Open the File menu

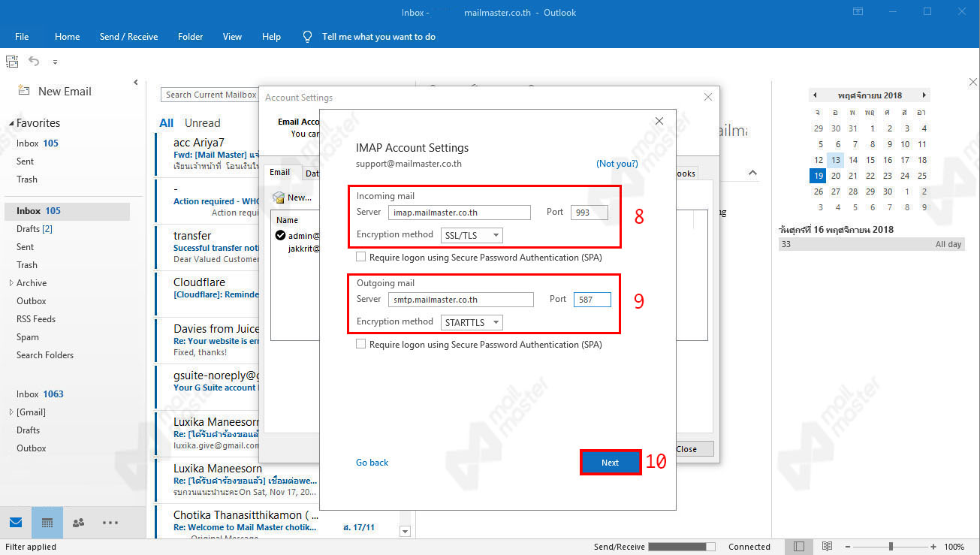[22, 36]
